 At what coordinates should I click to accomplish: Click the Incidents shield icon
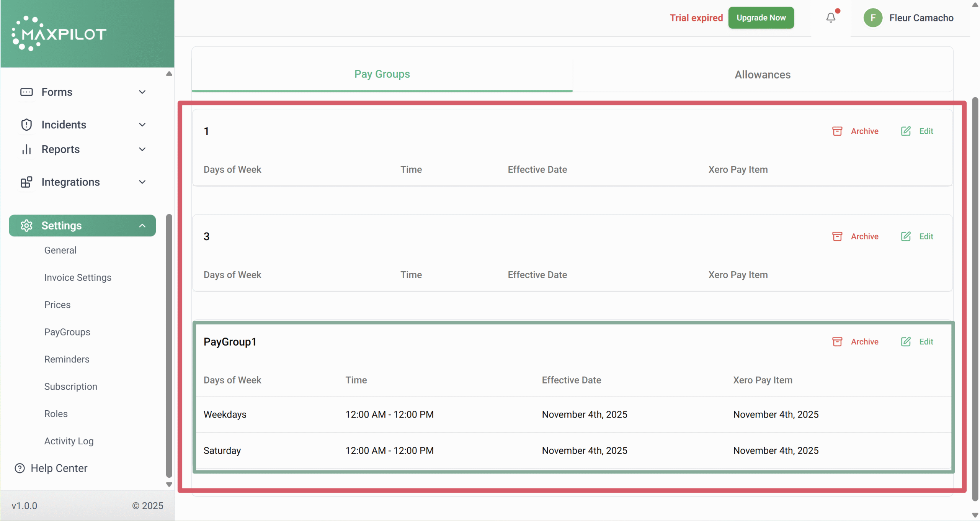(26, 125)
